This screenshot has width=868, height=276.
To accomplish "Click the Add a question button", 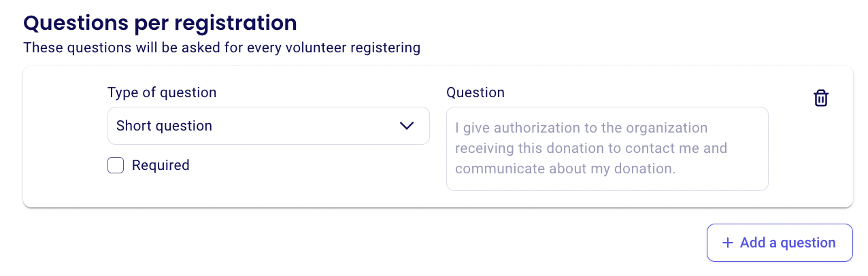I will (x=780, y=243).
